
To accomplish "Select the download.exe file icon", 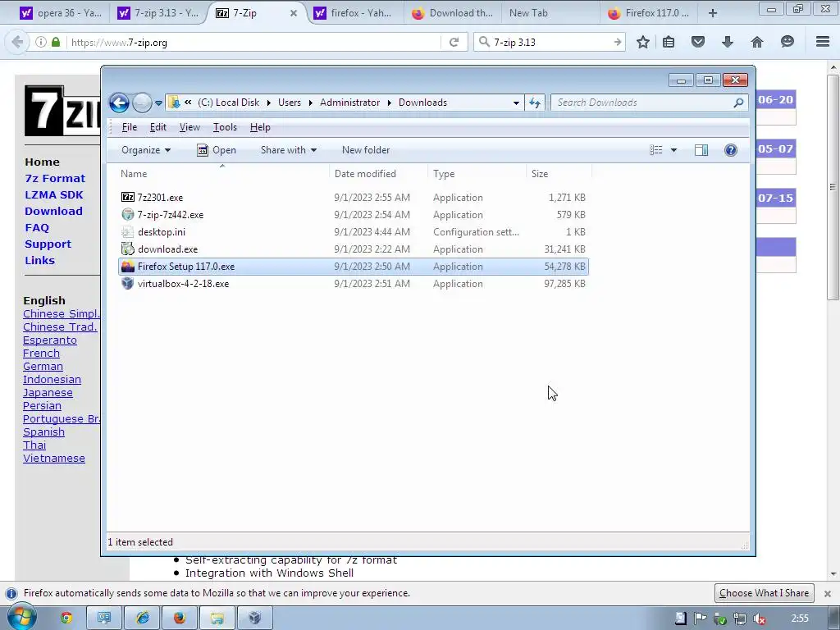I will pyautogui.click(x=127, y=249).
